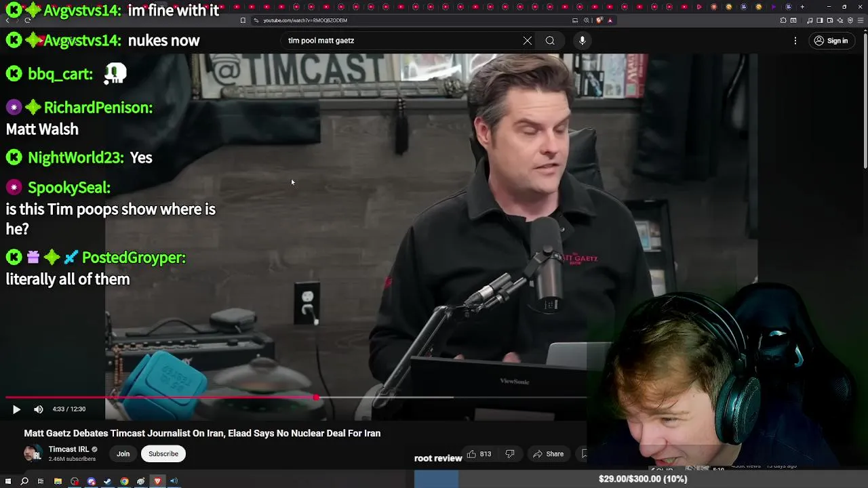
Task: Clear the YouTube search text with X
Action: [x=527, y=41]
